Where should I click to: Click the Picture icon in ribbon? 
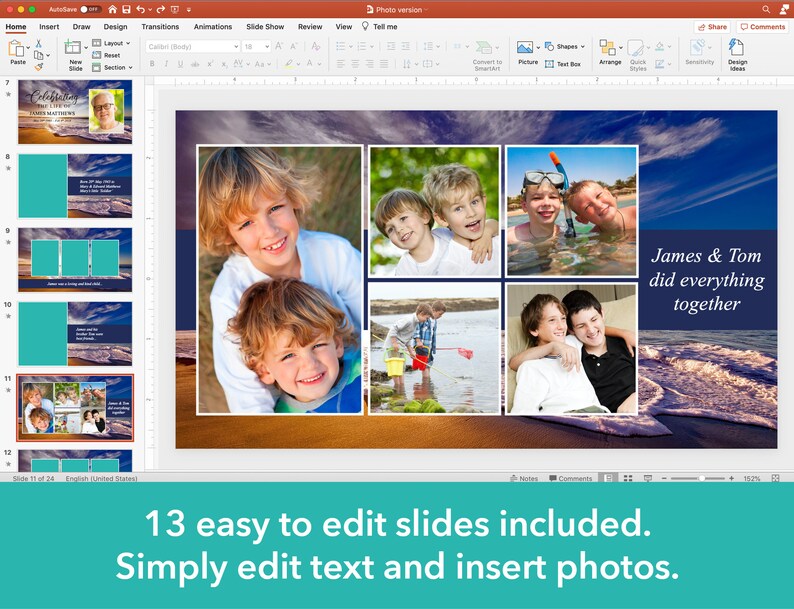pyautogui.click(x=525, y=48)
